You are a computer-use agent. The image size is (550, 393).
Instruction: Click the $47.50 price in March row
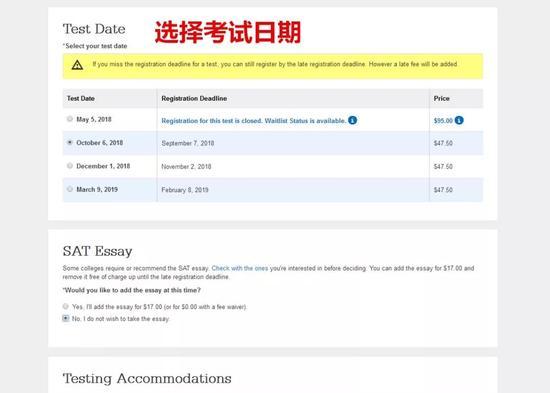443,190
